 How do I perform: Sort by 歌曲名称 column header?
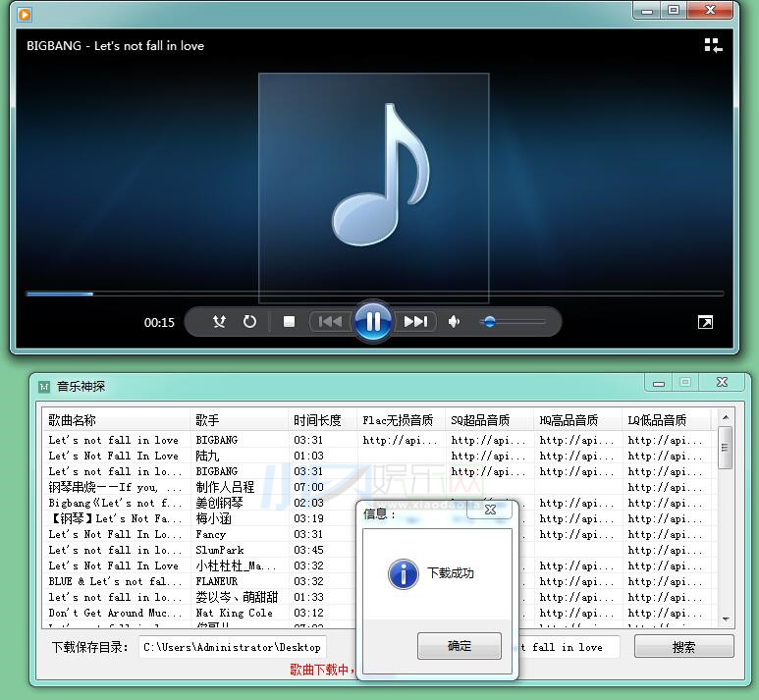[x=117, y=420]
